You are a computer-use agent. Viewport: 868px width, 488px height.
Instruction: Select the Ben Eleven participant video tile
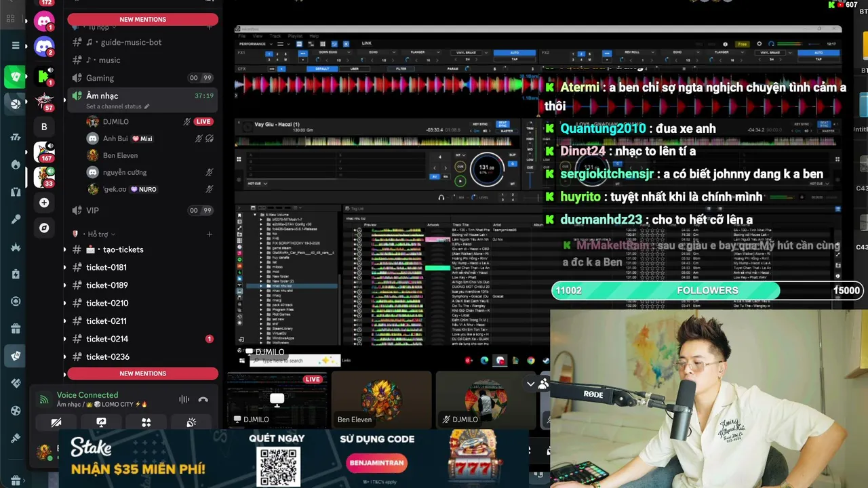tap(382, 400)
